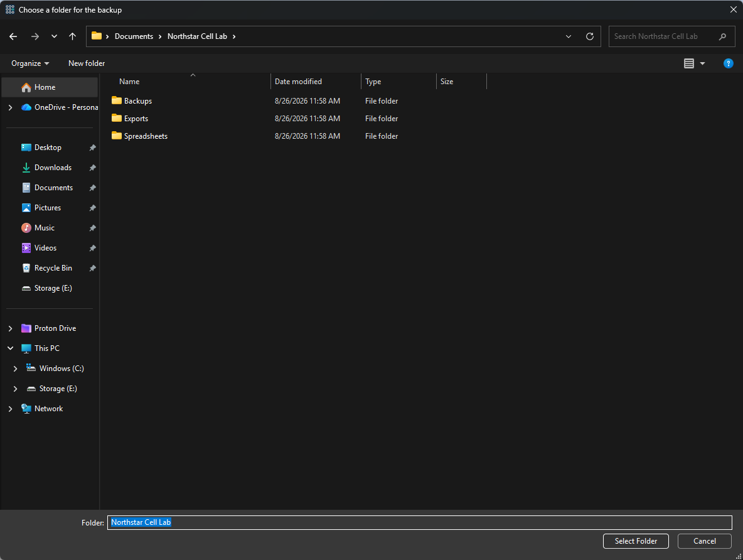Click the pin icon beside Desktop
This screenshot has height=560, width=743.
point(93,148)
